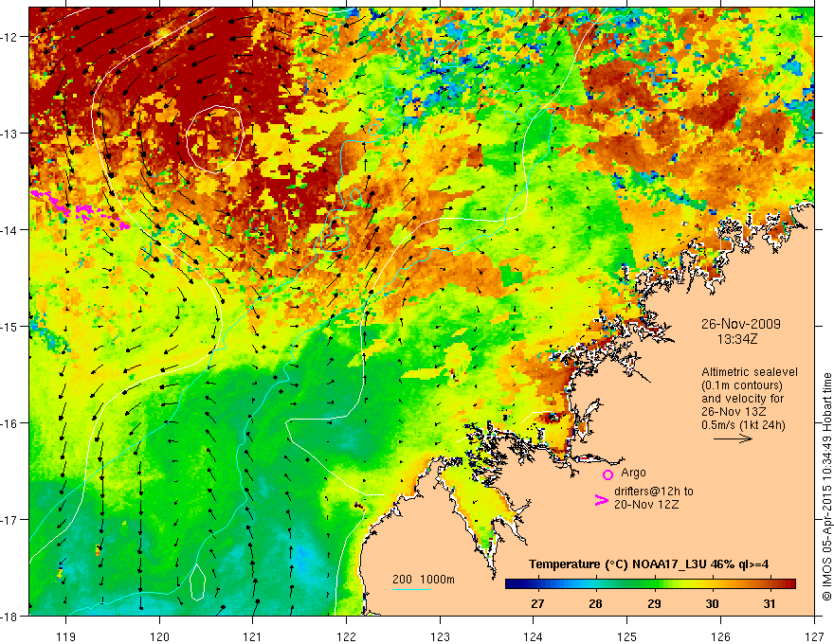Click the longitude axis label 119

coord(65,636)
